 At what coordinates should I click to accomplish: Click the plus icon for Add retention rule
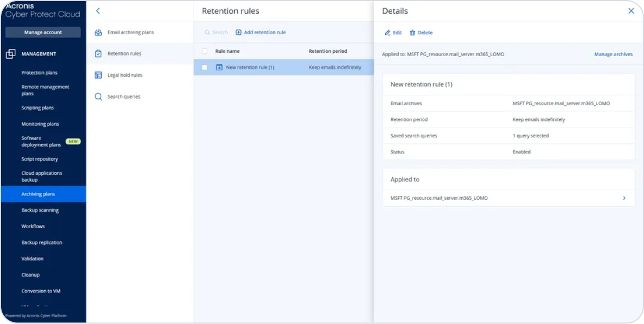coord(238,33)
